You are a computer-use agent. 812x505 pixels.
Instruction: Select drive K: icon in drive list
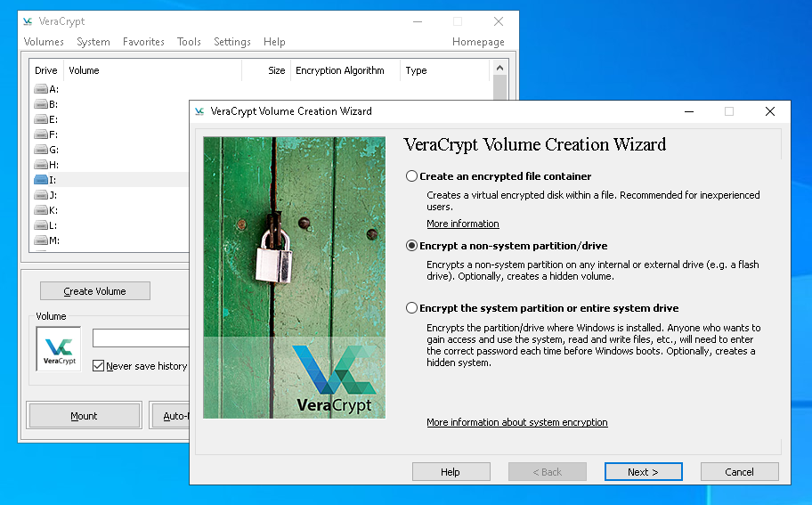[x=41, y=210]
